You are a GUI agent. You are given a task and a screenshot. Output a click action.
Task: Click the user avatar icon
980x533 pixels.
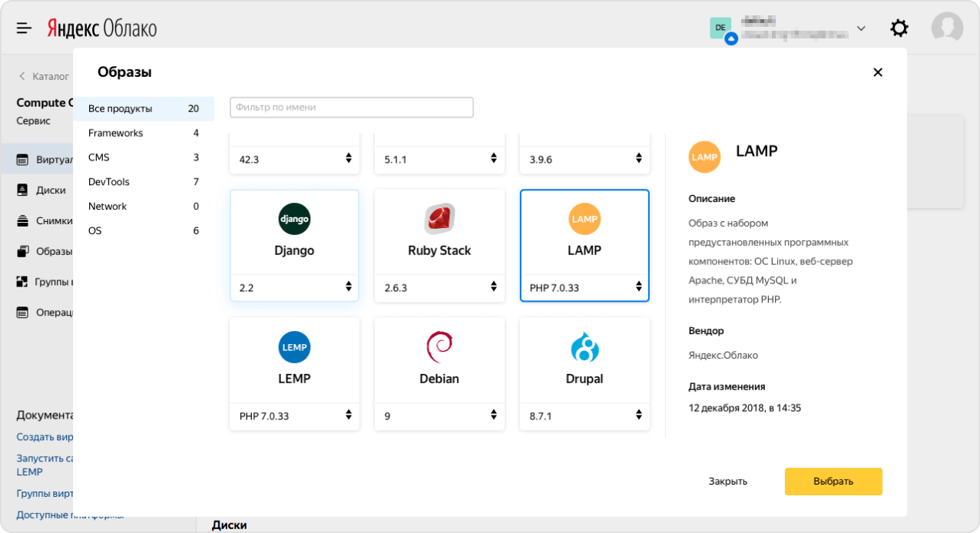point(947,28)
